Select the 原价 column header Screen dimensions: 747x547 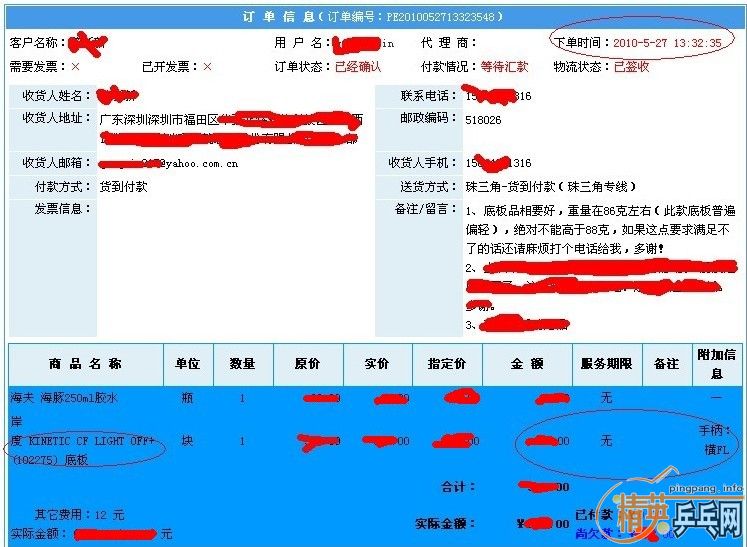(x=308, y=364)
